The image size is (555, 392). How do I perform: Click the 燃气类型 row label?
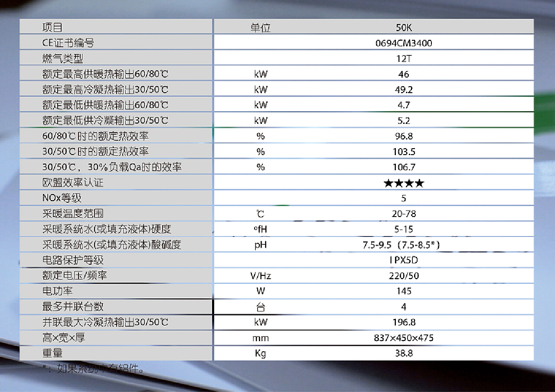coord(62,58)
